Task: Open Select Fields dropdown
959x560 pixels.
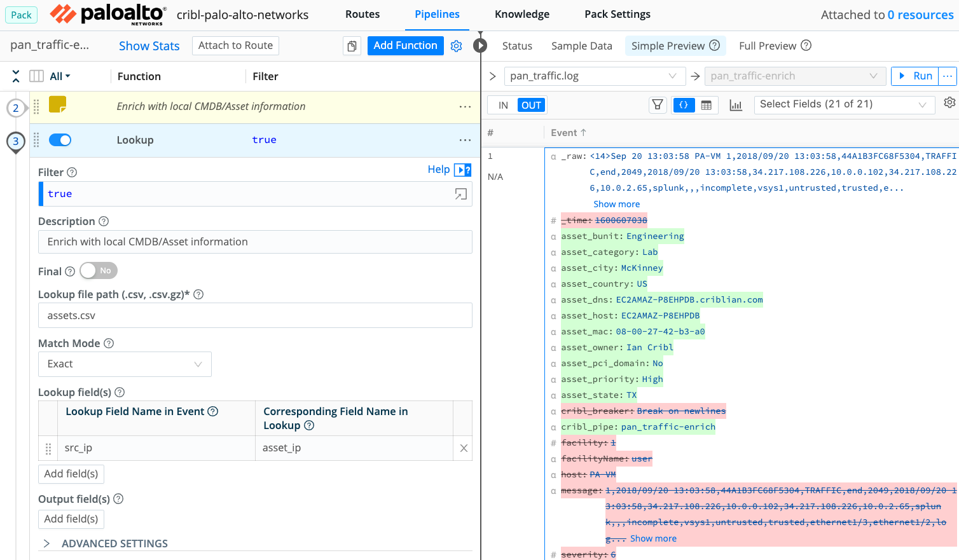Action: pyautogui.click(x=845, y=104)
